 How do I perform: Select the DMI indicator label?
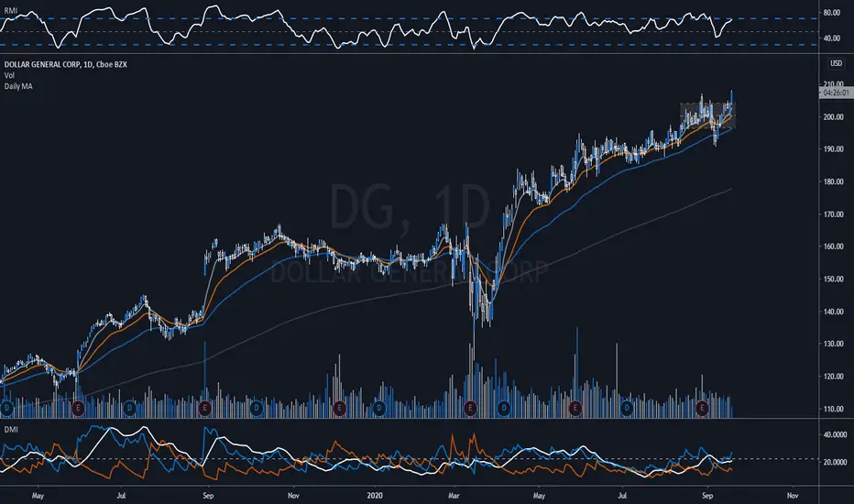pyautogui.click(x=11, y=430)
